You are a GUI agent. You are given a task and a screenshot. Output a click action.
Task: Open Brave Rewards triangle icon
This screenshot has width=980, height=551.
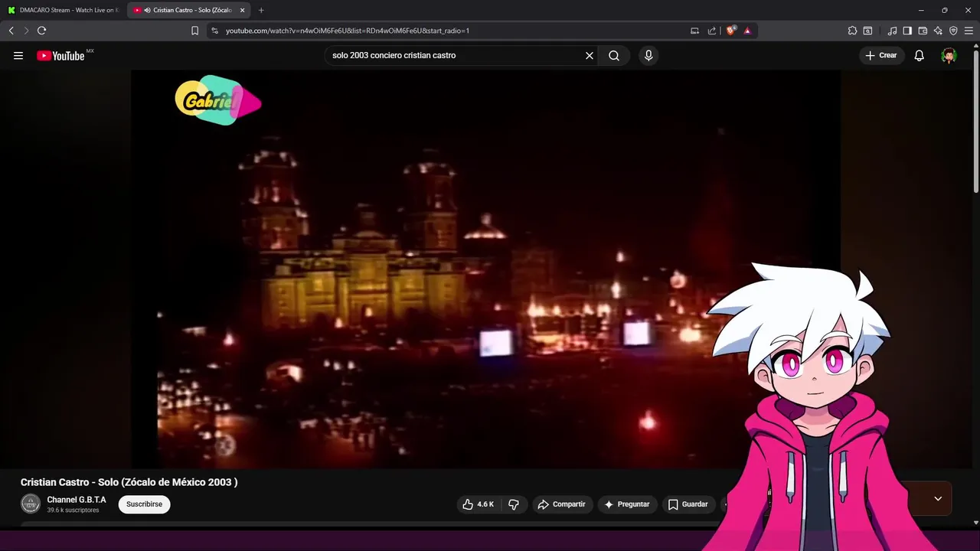pos(747,31)
